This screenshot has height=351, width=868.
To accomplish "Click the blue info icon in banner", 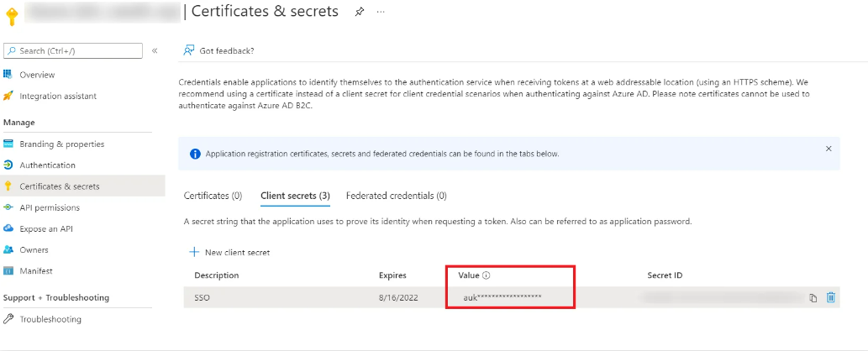I will click(x=195, y=154).
